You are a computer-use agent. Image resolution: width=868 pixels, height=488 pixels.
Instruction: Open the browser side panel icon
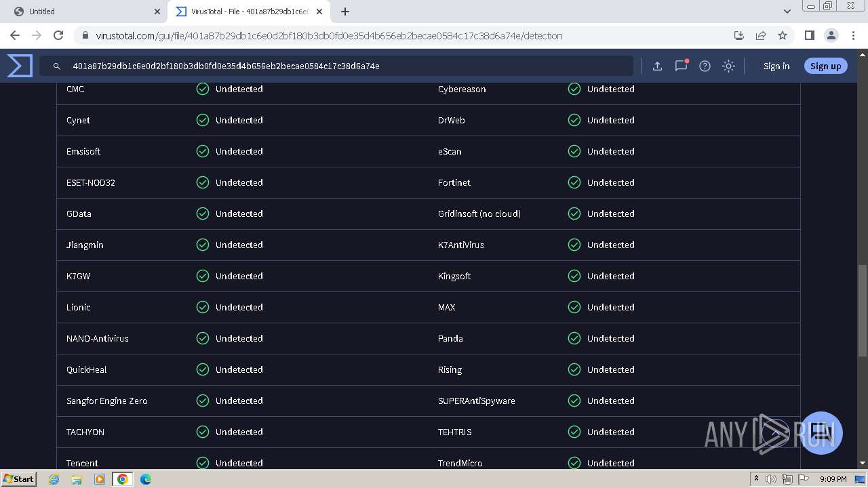tap(809, 35)
